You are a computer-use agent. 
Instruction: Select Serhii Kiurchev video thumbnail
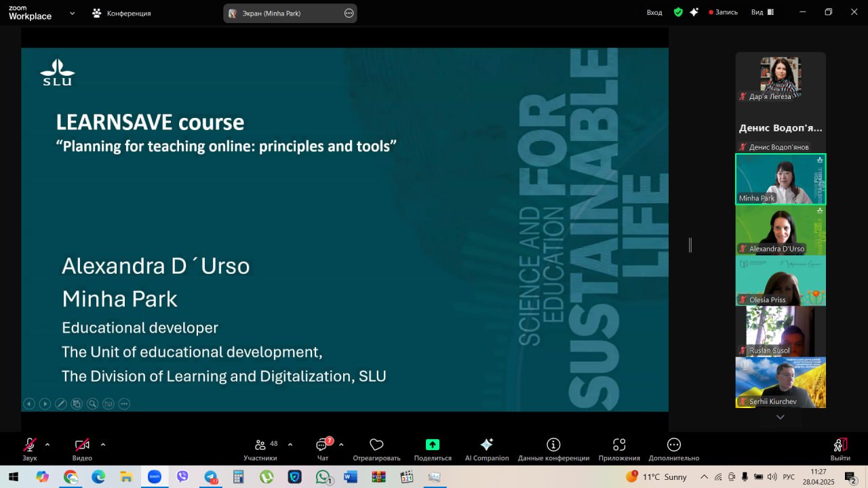coord(781,382)
